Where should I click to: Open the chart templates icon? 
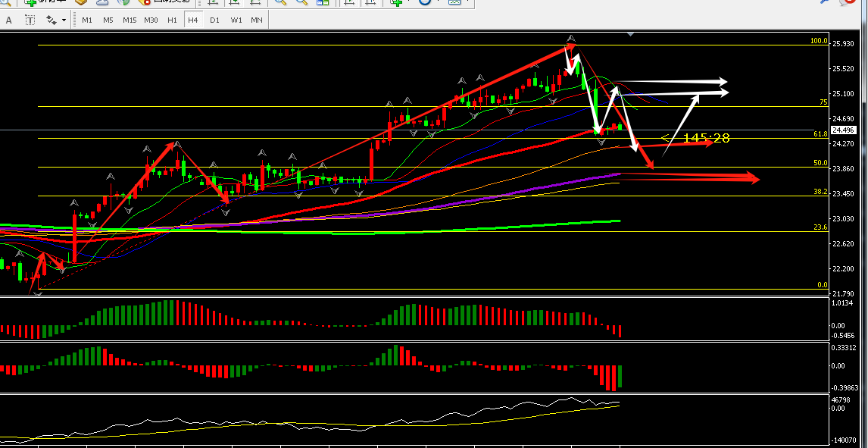pos(454,2)
